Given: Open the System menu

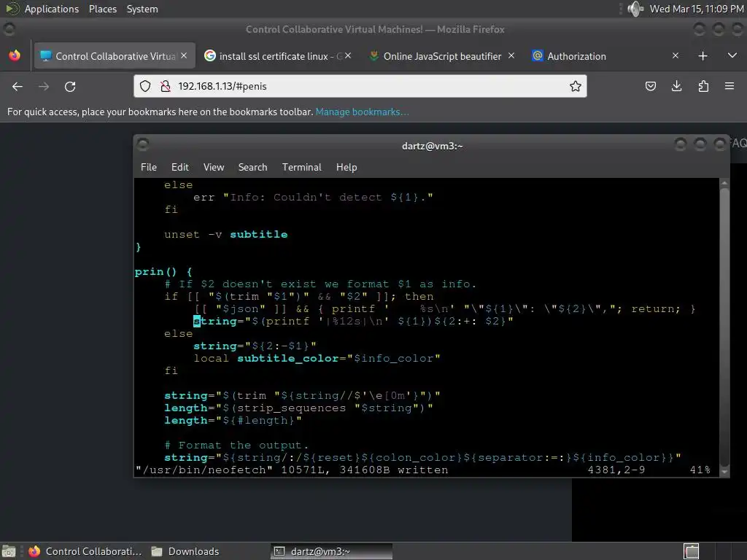Looking at the screenshot, I should (x=142, y=9).
